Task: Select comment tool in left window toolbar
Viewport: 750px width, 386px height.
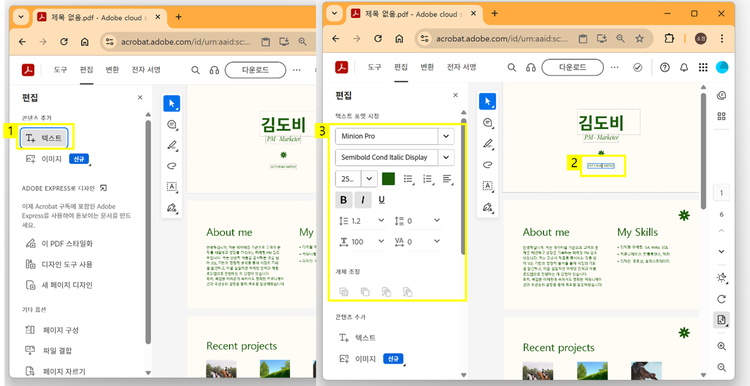Action: tap(172, 124)
